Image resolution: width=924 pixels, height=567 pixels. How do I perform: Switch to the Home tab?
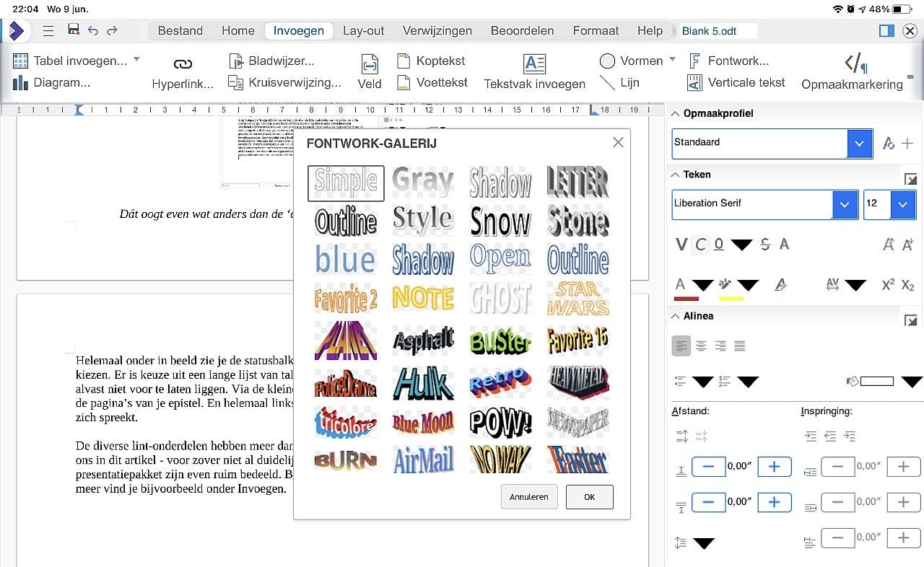238,30
